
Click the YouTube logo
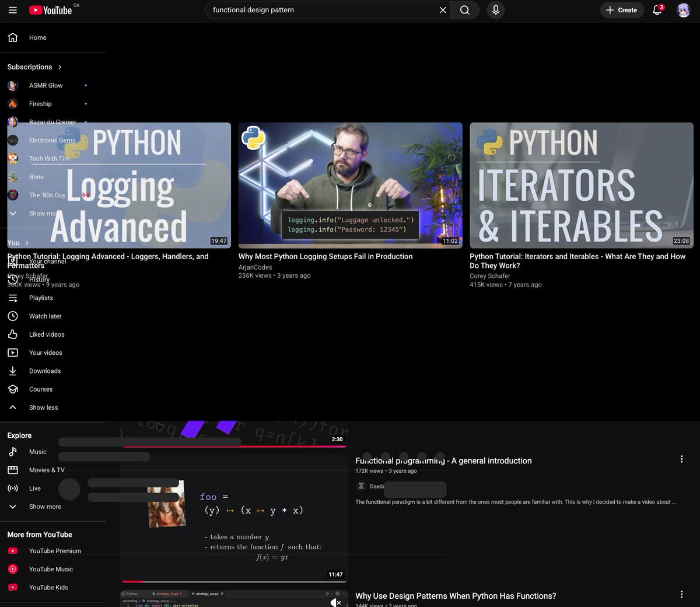coord(50,10)
